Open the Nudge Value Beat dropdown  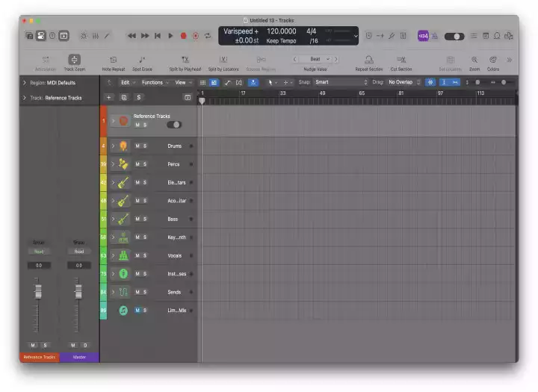[x=315, y=59]
